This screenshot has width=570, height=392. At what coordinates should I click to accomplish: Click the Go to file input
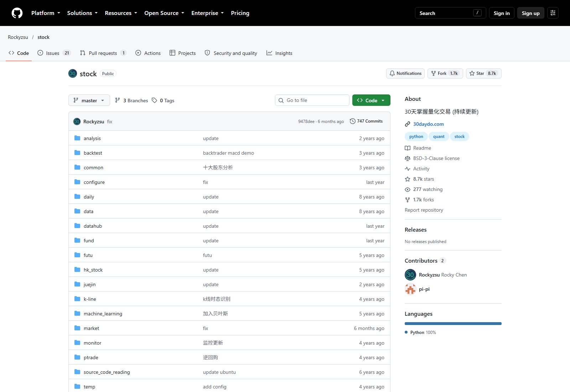[312, 100]
